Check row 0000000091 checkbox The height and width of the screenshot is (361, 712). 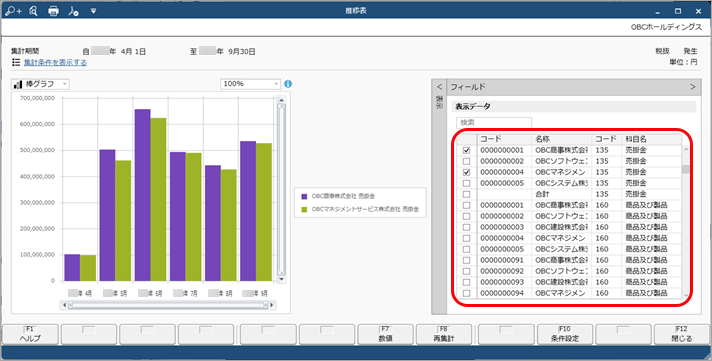466,260
